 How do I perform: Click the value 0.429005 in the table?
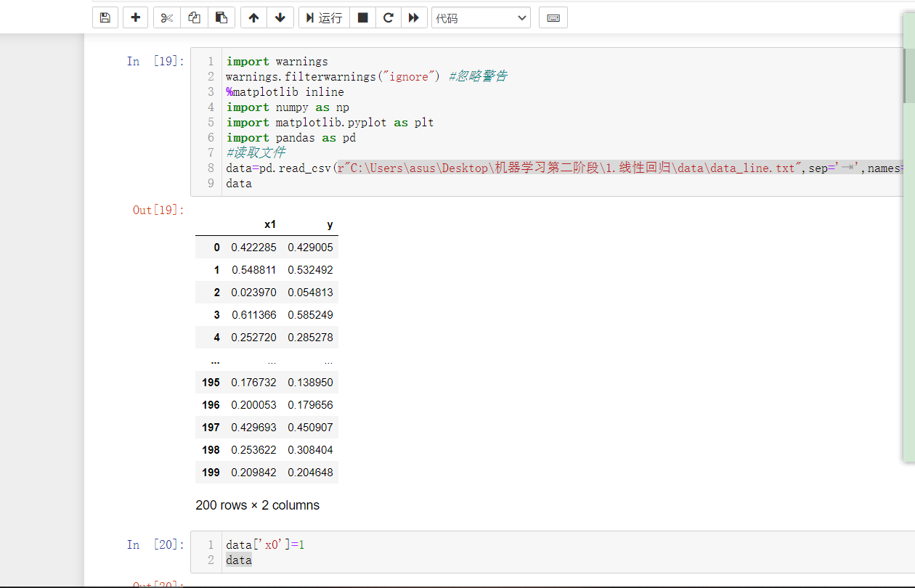coord(310,248)
